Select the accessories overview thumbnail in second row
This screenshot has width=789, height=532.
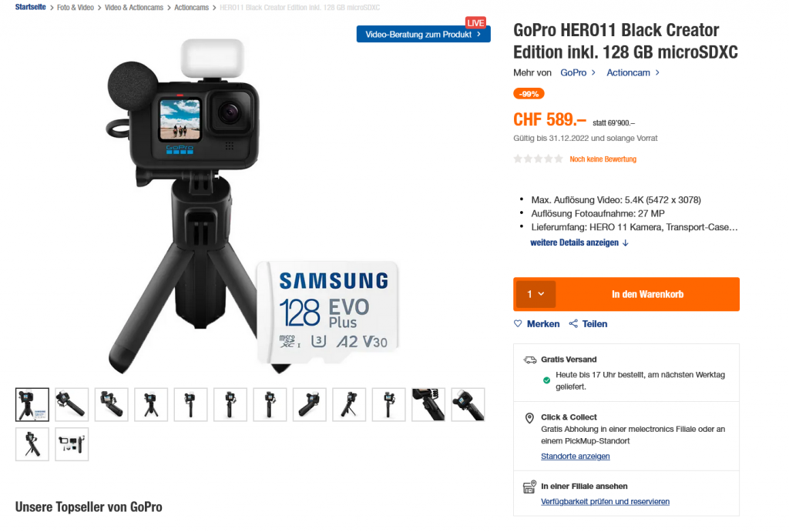(72, 444)
